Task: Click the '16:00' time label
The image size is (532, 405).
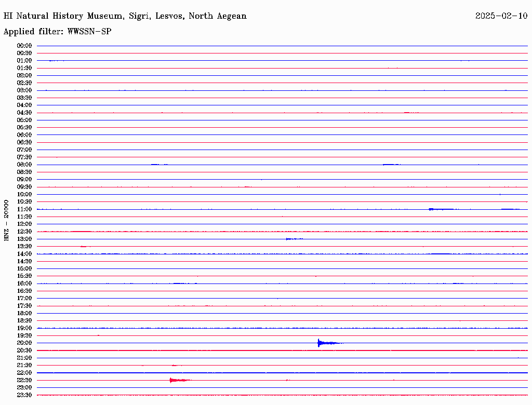Action: pos(24,283)
